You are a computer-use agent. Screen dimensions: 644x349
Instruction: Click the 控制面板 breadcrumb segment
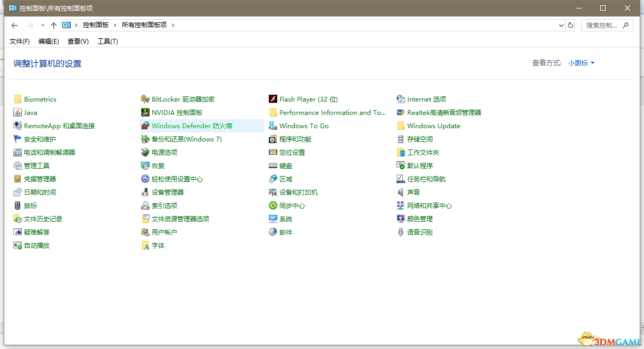pyautogui.click(x=96, y=25)
